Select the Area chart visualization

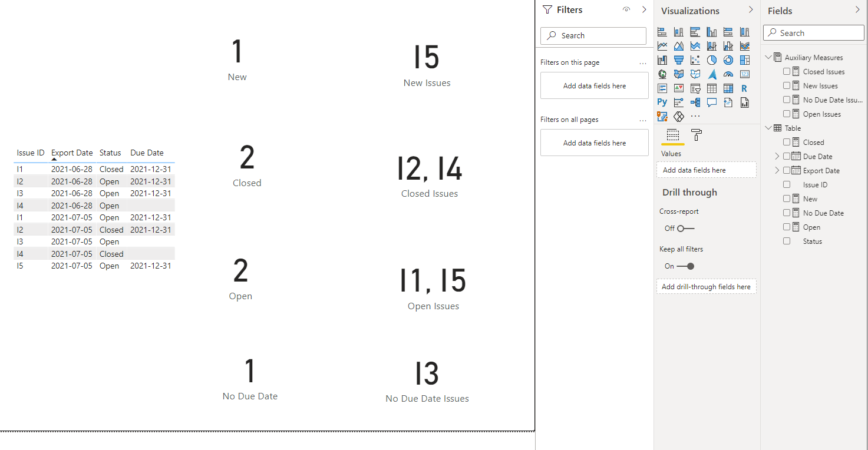tap(679, 46)
